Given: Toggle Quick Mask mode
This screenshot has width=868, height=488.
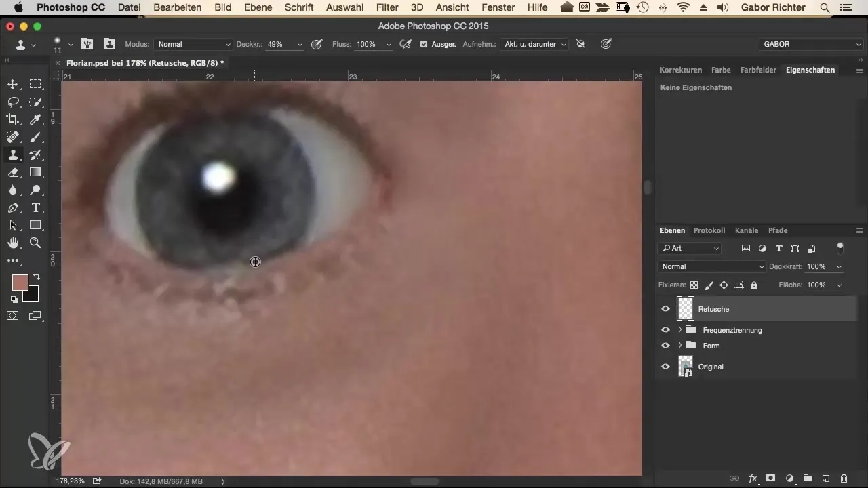Looking at the screenshot, I should coord(13,315).
